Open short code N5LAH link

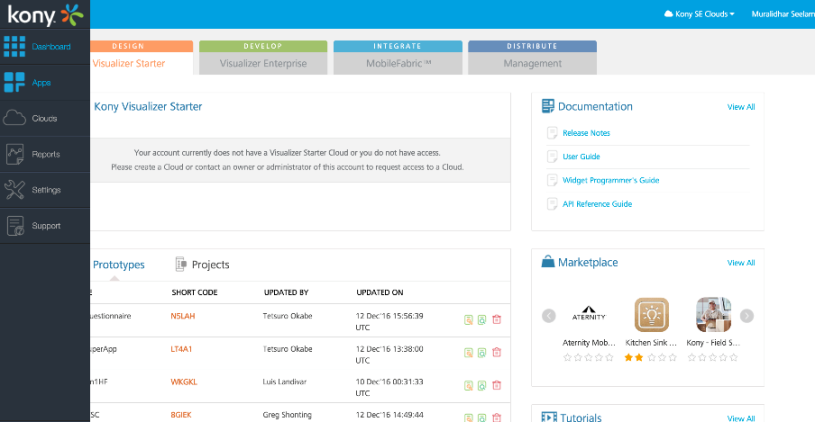(183, 316)
